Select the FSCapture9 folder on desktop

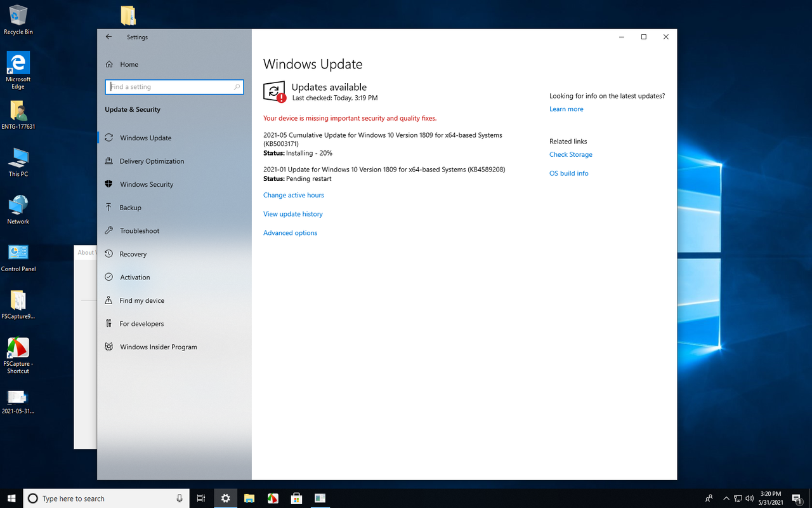[18, 305]
